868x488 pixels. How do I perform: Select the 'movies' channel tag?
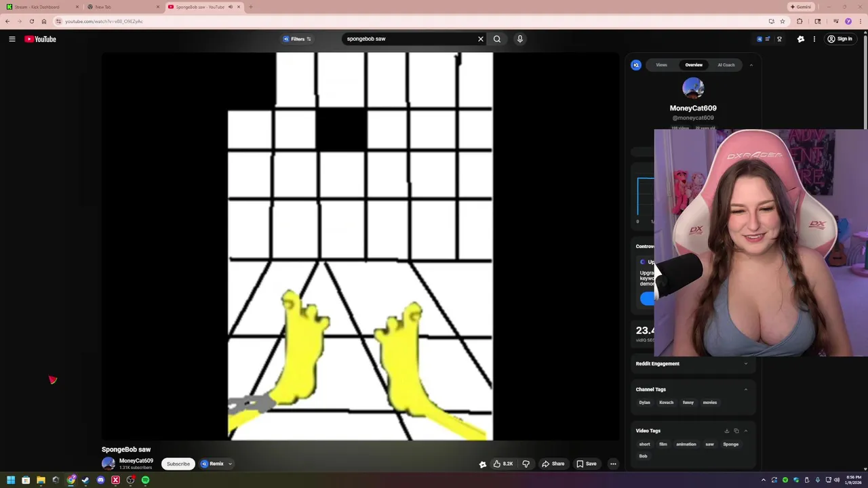710,403
